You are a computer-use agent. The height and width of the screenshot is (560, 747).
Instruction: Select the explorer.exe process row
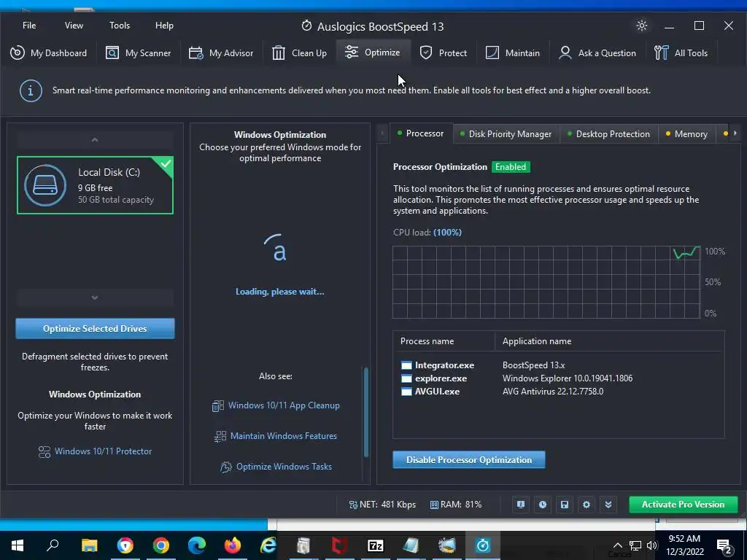(558, 378)
